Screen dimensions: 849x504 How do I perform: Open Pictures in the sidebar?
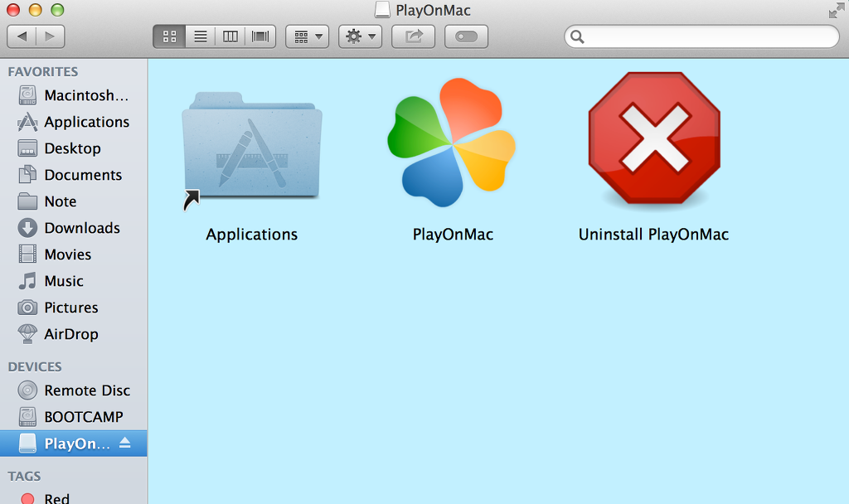74,308
